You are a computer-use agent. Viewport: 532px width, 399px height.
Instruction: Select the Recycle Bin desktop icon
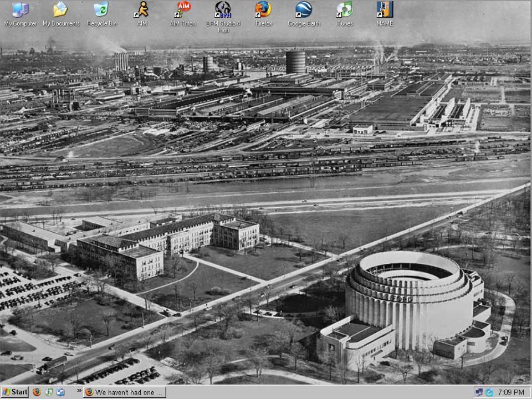click(101, 14)
